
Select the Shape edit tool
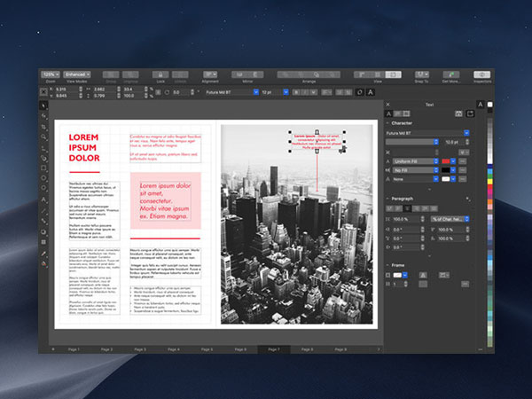pyautogui.click(x=43, y=116)
